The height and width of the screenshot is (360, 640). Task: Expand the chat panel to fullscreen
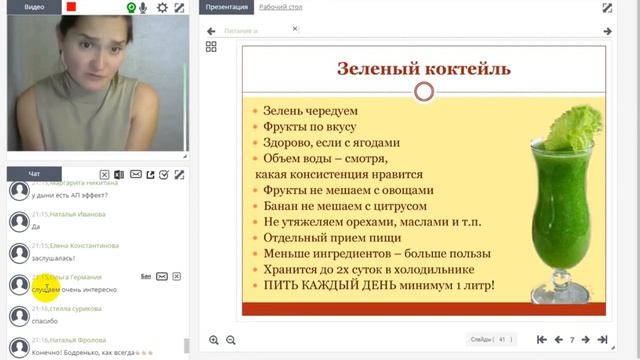[179, 175]
